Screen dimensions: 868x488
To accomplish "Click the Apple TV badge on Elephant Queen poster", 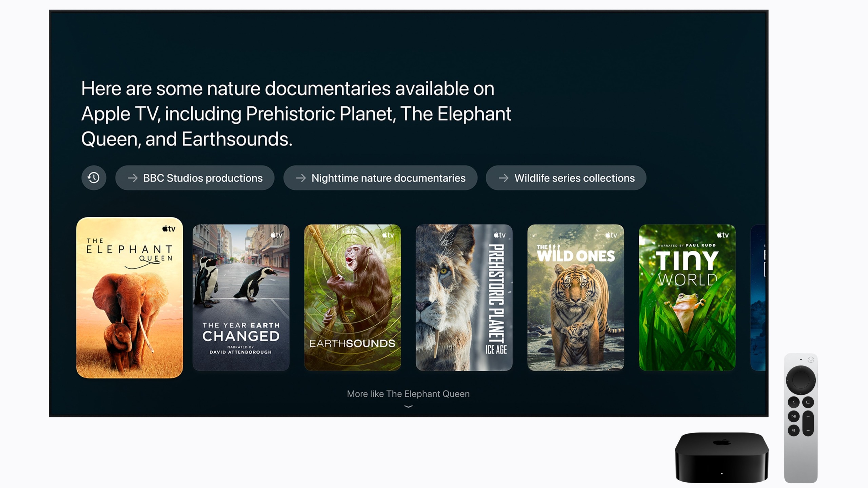I will click(169, 229).
